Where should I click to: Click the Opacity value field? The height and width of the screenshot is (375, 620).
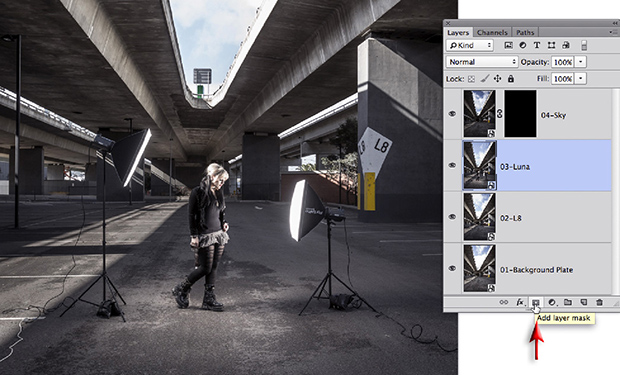point(562,62)
